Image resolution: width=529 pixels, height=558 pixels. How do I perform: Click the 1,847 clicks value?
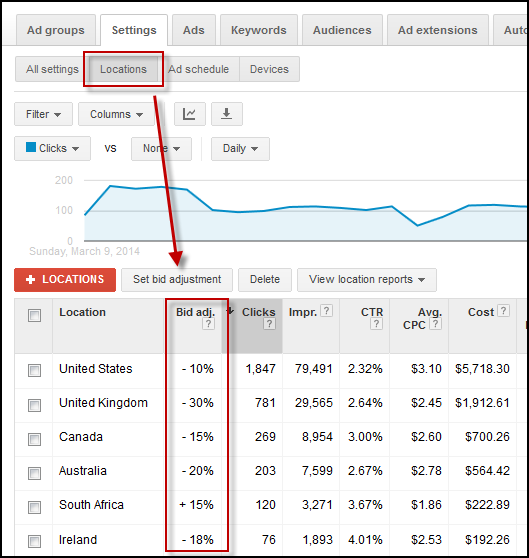click(x=261, y=369)
